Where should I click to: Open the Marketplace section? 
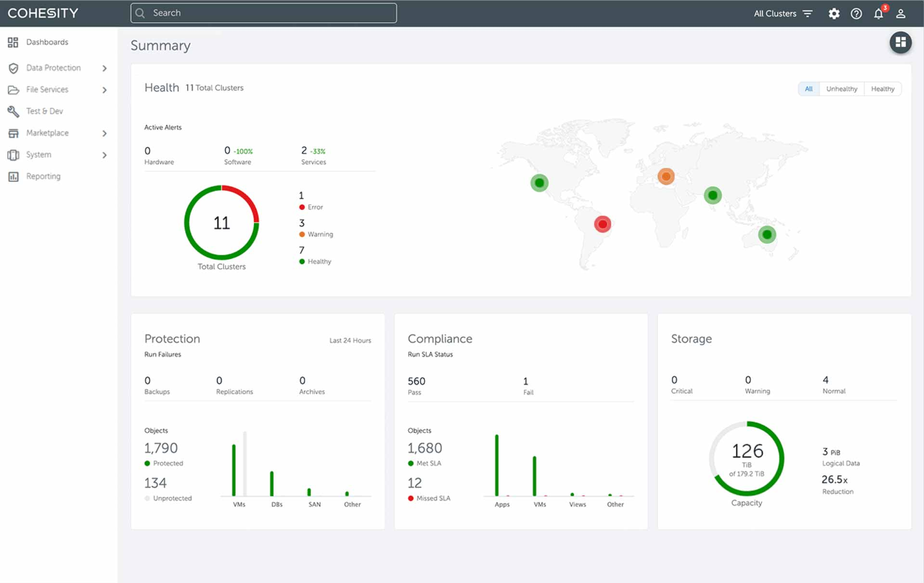pyautogui.click(x=47, y=133)
